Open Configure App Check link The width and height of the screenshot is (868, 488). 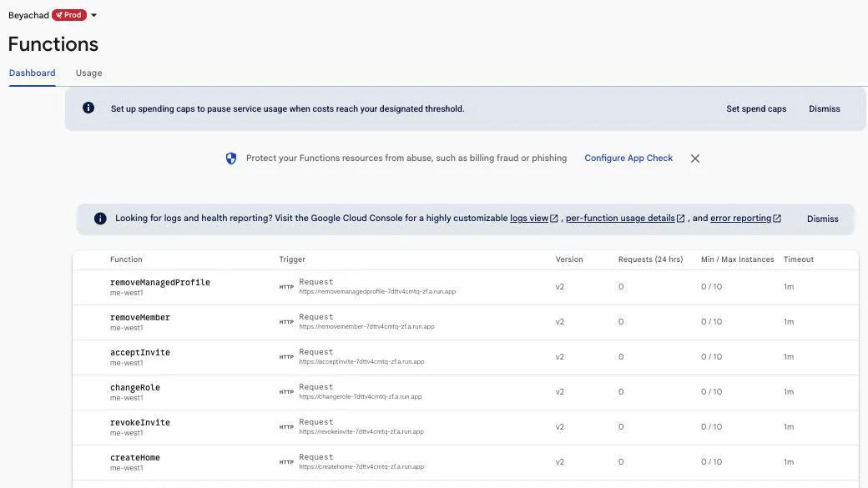click(628, 158)
